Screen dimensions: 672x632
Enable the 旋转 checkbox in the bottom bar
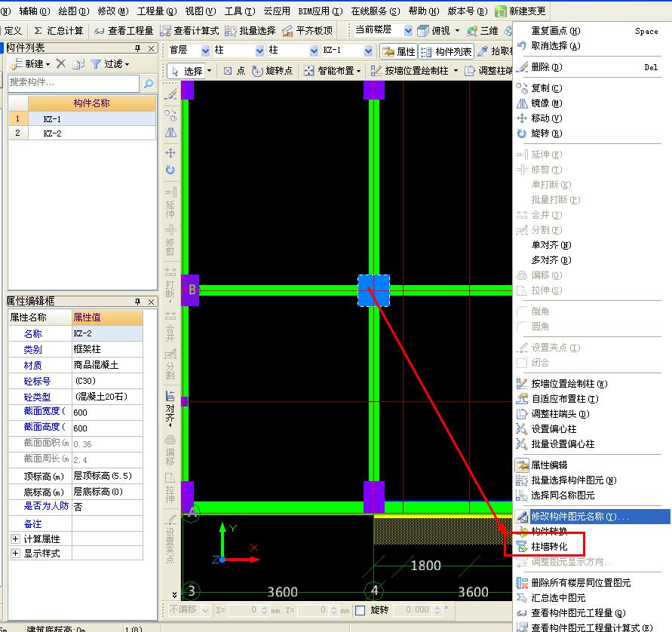361,609
